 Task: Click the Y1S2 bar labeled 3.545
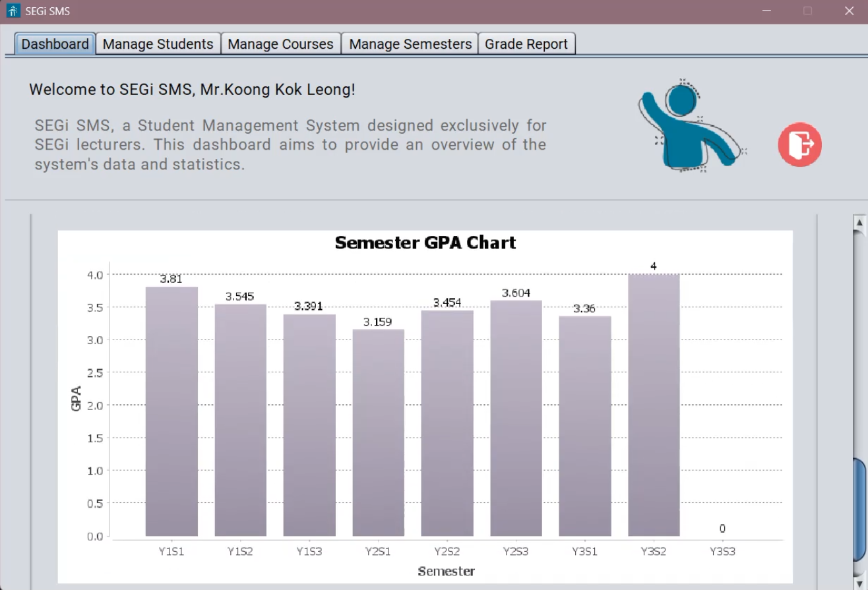[240, 421]
